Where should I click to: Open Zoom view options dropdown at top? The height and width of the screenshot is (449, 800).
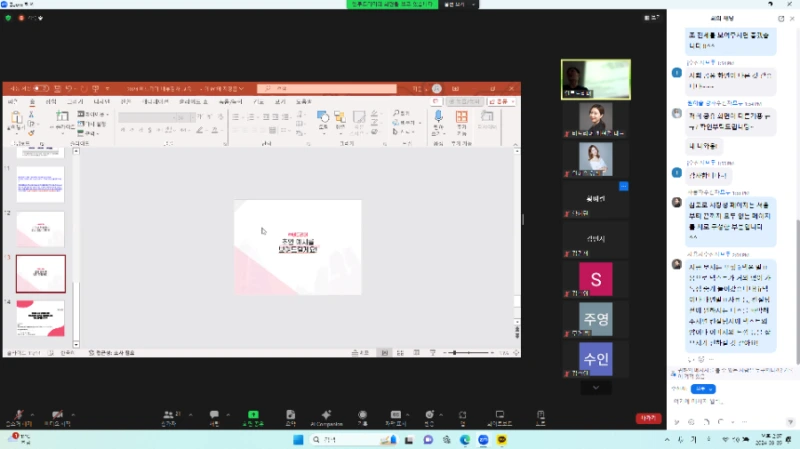(x=459, y=4)
